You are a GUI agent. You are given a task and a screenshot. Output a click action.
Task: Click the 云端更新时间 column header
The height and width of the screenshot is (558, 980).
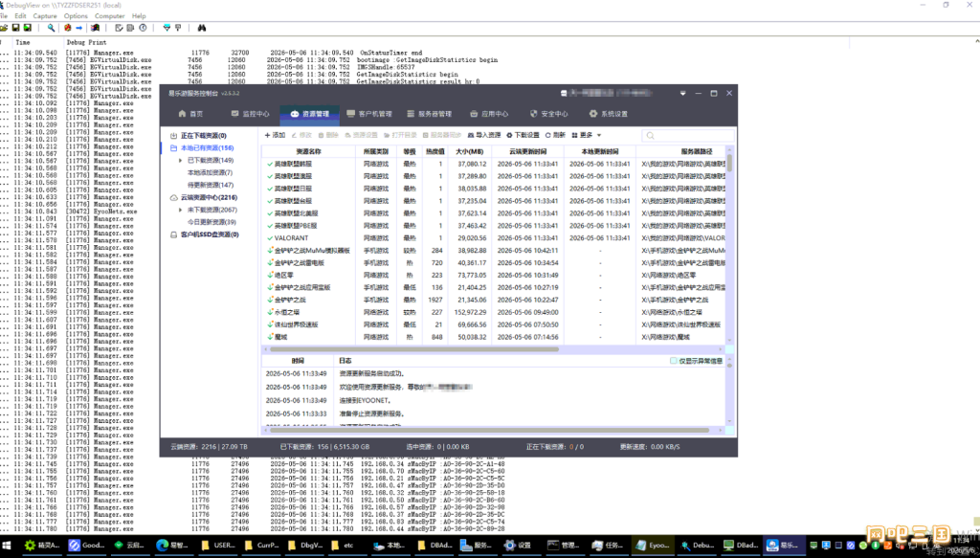coord(528,151)
